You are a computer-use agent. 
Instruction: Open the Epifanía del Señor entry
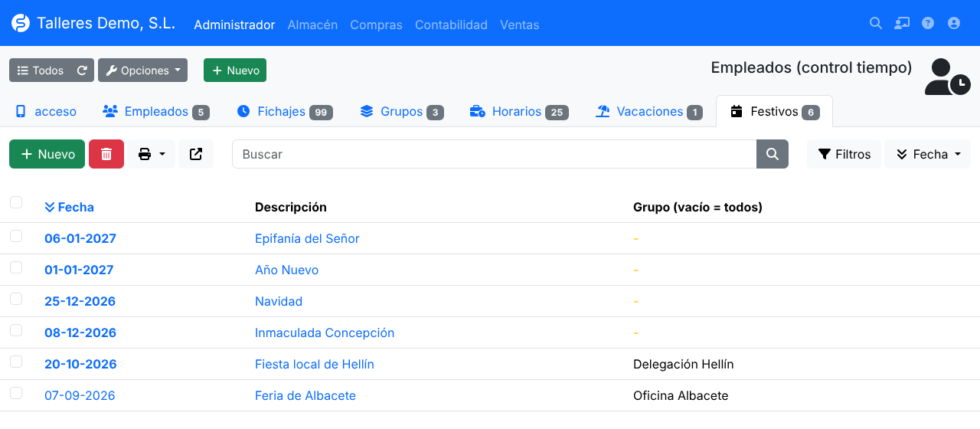point(307,238)
